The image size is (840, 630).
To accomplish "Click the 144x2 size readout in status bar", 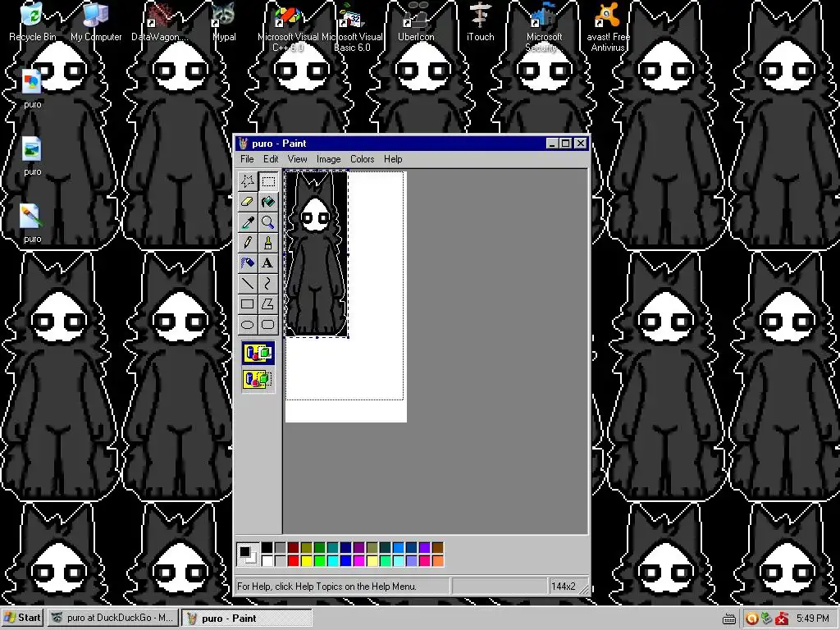I will click(564, 587).
